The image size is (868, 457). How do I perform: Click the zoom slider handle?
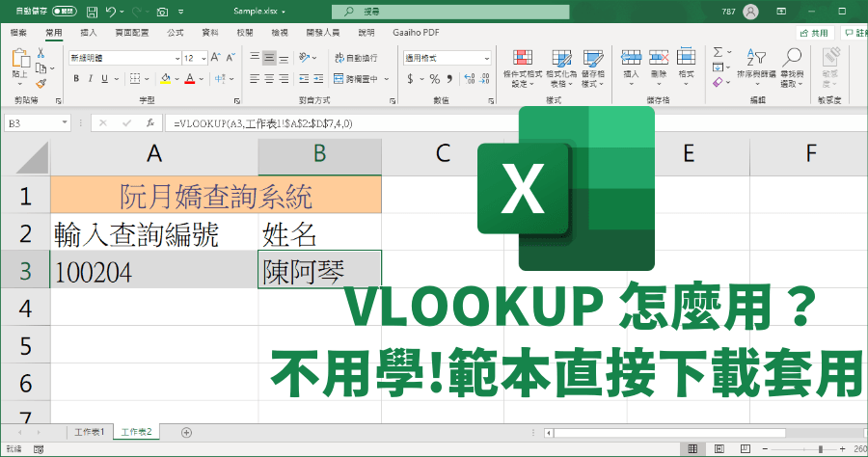[x=821, y=449]
